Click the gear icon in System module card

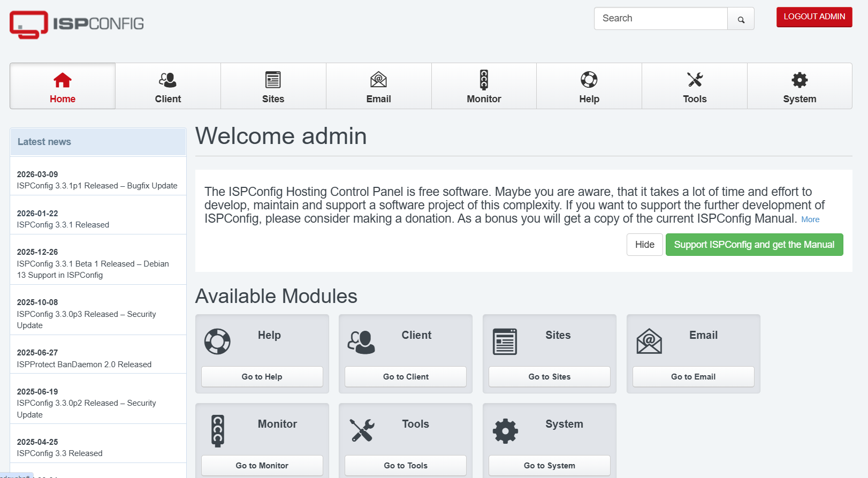[505, 431]
